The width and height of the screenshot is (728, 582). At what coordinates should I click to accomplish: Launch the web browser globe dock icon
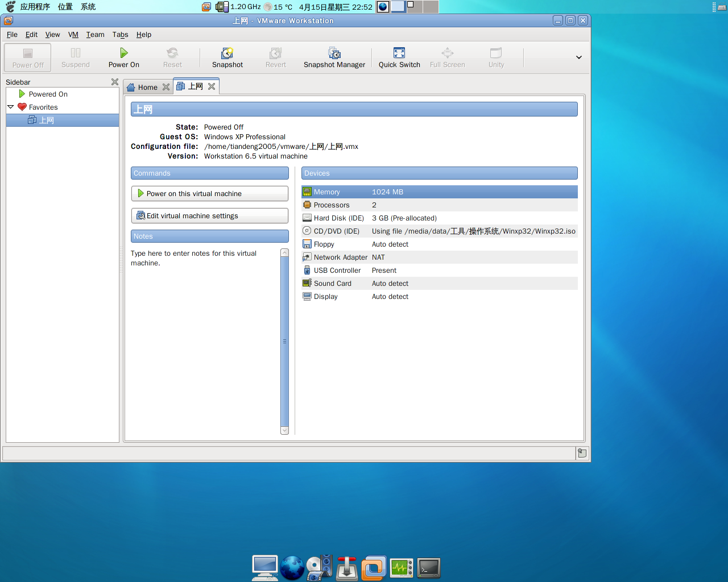coord(292,567)
